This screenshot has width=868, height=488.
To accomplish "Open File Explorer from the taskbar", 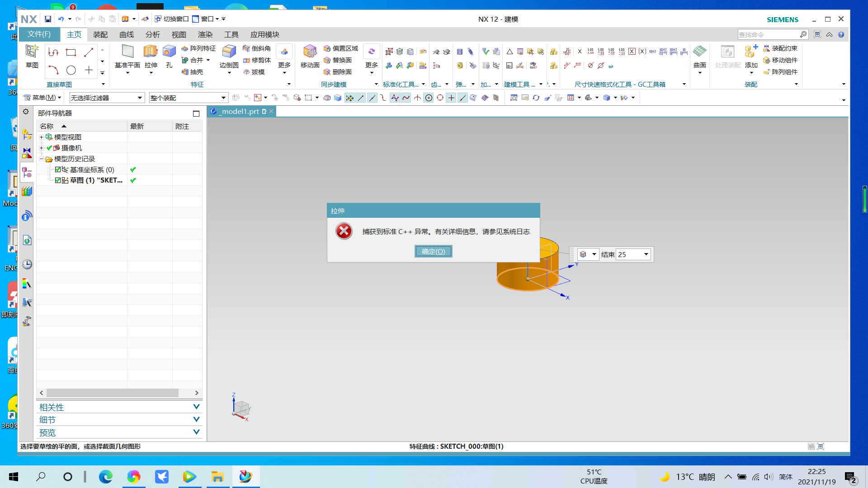I will pyautogui.click(x=217, y=477).
